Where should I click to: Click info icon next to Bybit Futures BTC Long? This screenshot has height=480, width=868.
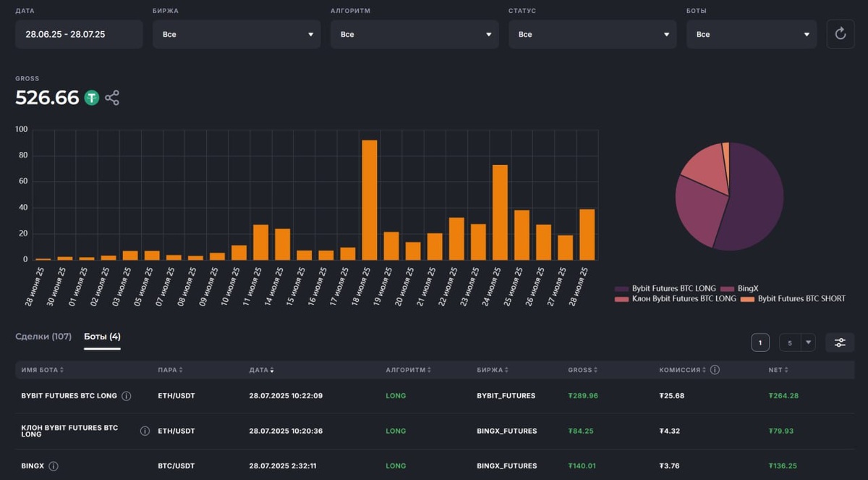click(x=127, y=396)
